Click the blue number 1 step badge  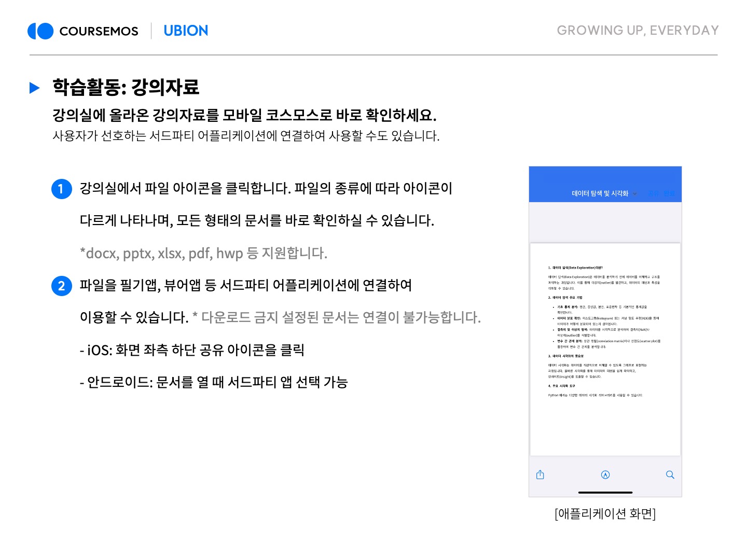pos(61,189)
